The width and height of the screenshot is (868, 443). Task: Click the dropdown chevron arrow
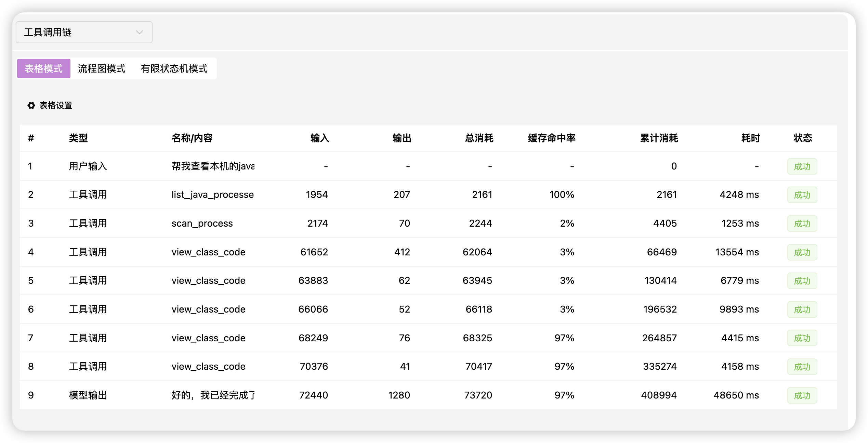tap(139, 32)
